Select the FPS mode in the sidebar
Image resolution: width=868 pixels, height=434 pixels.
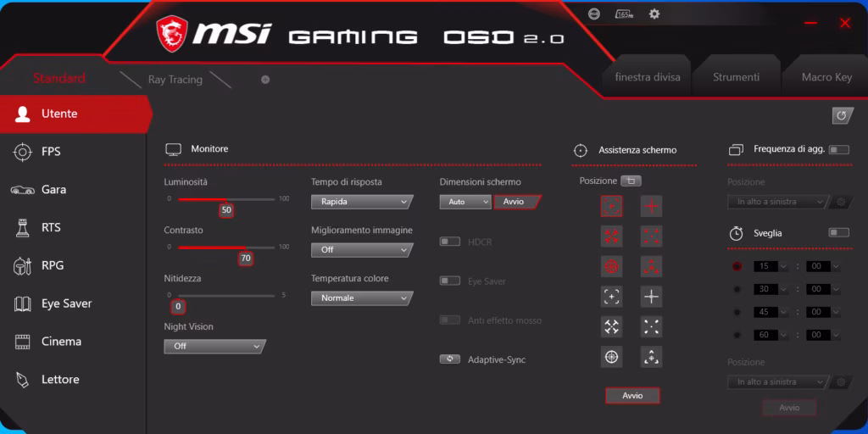point(73,152)
